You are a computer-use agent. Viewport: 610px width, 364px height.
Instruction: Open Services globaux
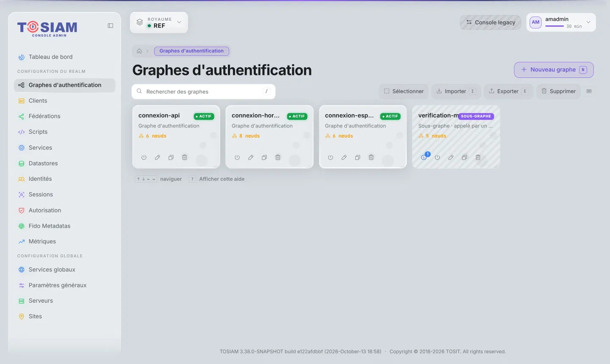click(64, 270)
